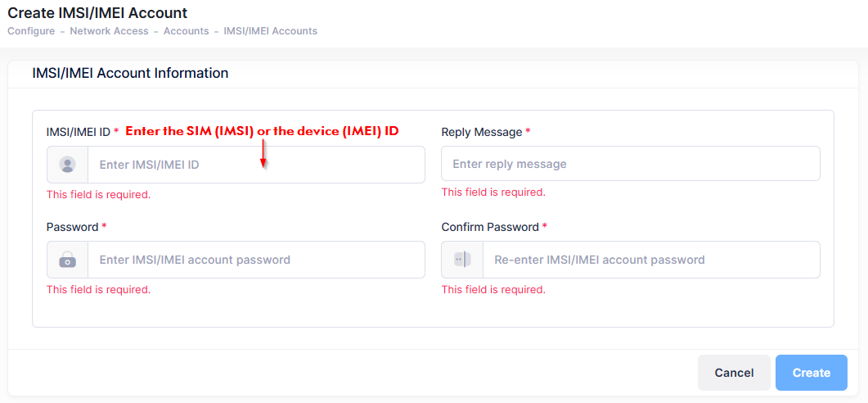Click the Confirm Password field label
This screenshot has width=868, height=403.
click(x=490, y=227)
